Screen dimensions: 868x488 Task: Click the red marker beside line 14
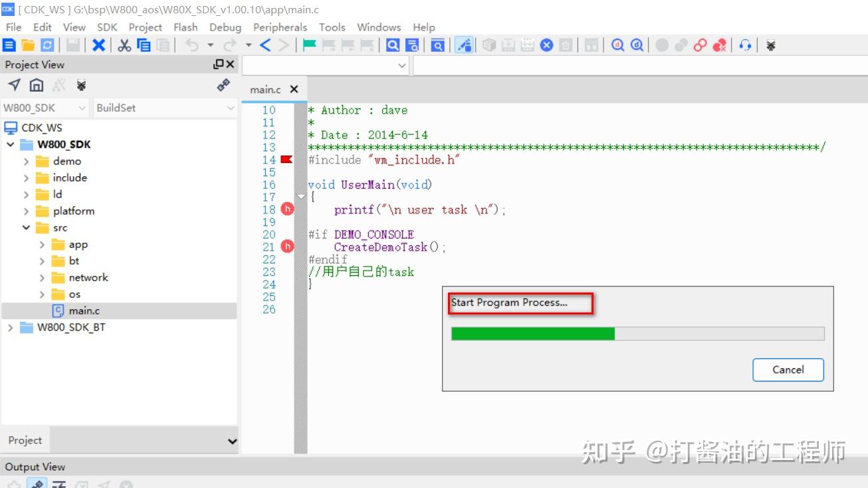coord(285,159)
